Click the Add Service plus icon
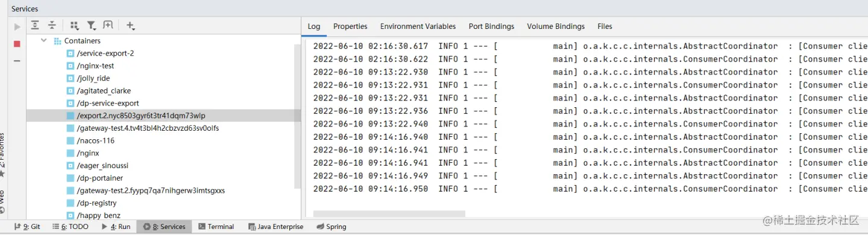Image resolution: width=868 pixels, height=235 pixels. coord(130,25)
